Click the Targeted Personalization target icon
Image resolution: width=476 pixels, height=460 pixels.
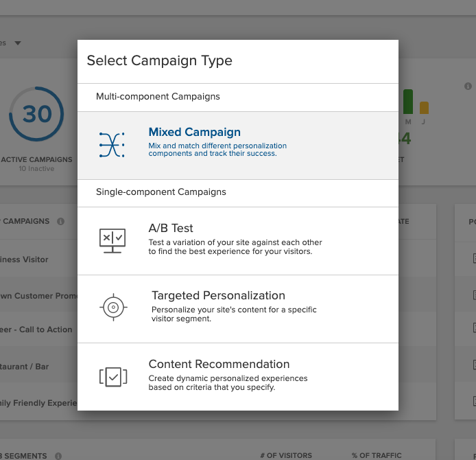point(113,307)
